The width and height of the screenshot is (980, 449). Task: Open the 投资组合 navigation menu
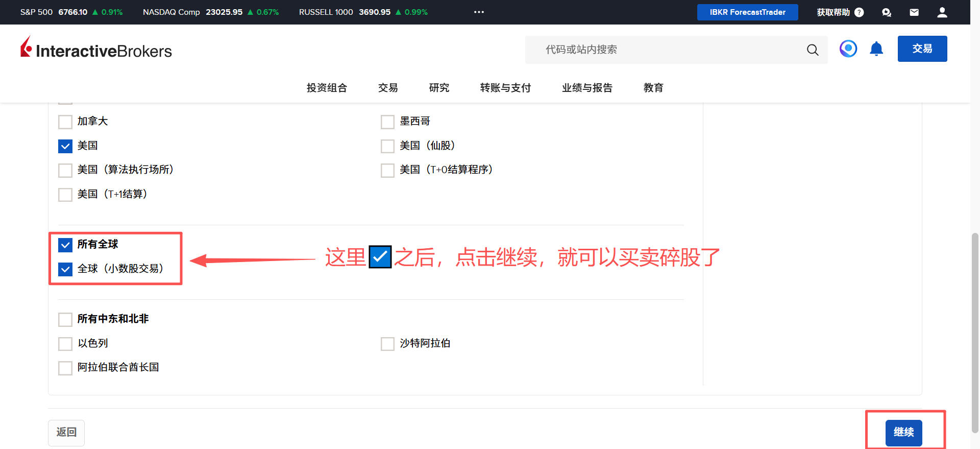click(327, 88)
